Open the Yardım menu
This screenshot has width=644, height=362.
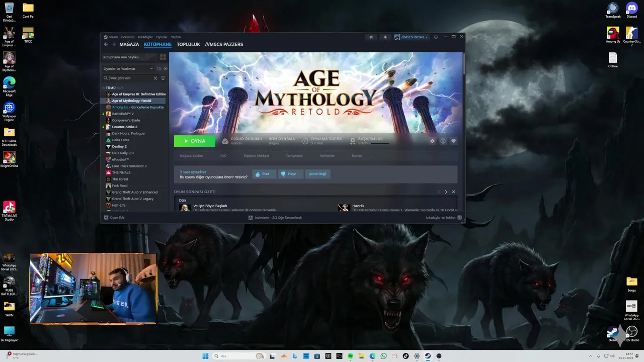[176, 37]
